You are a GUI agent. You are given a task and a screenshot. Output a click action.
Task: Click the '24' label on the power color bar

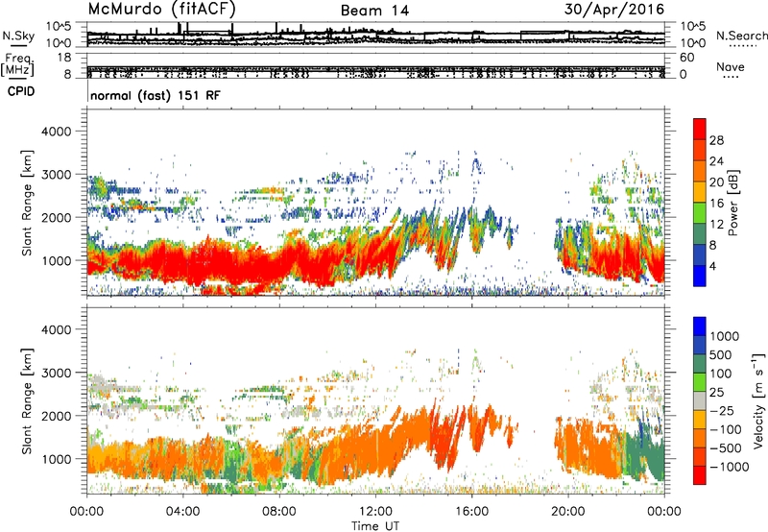click(x=716, y=161)
